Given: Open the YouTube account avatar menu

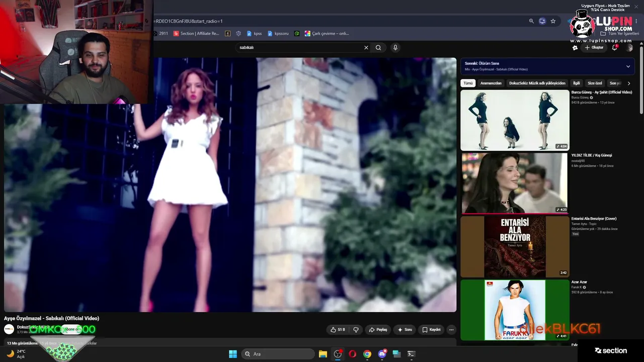Looking at the screenshot, I should click(629, 48).
